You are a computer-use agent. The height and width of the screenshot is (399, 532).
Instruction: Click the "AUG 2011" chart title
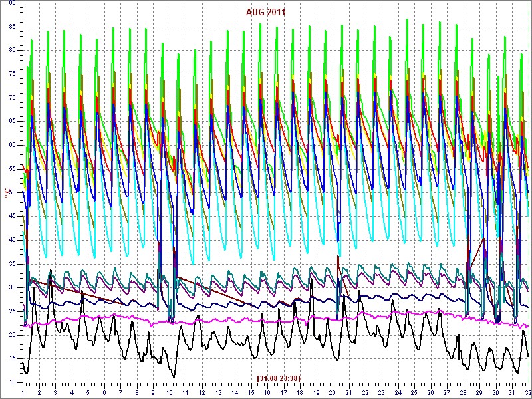click(x=265, y=12)
